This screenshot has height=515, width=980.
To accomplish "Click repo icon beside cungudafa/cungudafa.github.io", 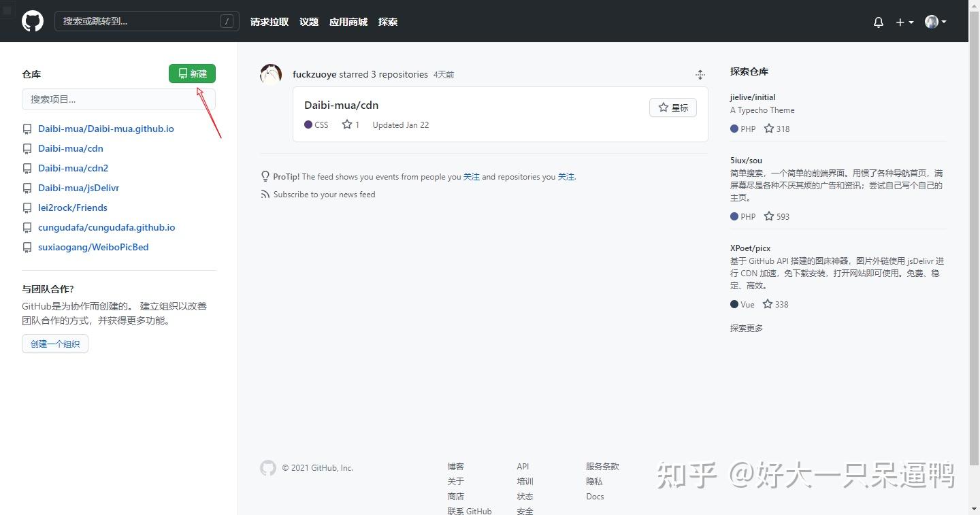I will pyautogui.click(x=27, y=227).
